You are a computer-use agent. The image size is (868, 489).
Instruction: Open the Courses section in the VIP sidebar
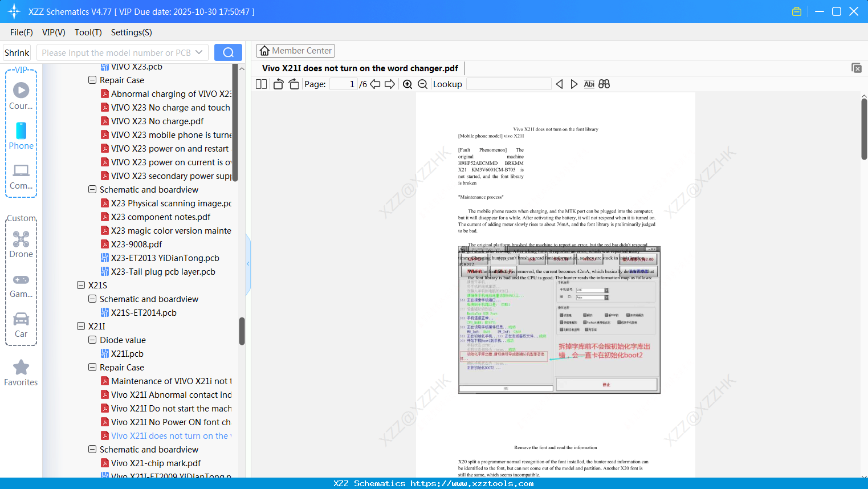pyautogui.click(x=21, y=96)
